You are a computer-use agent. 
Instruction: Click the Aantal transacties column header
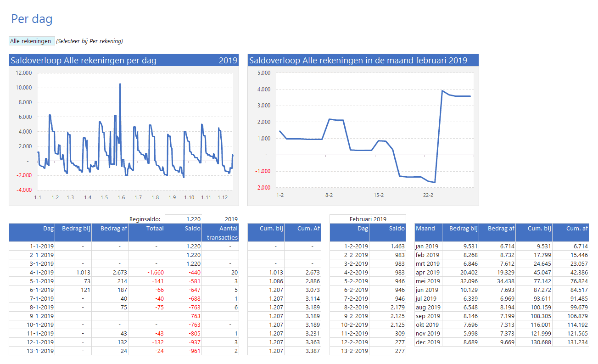220,232
